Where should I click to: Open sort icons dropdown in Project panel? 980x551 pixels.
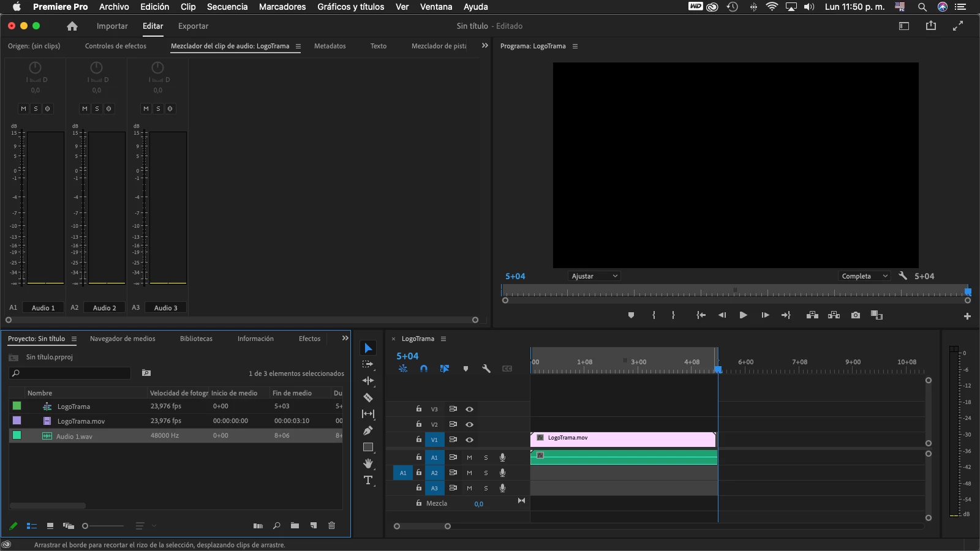point(145,526)
